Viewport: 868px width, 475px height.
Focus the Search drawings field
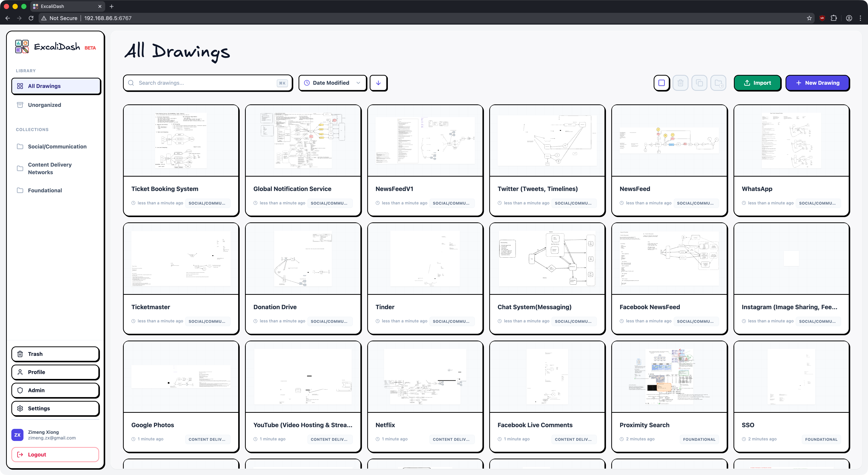pos(205,83)
